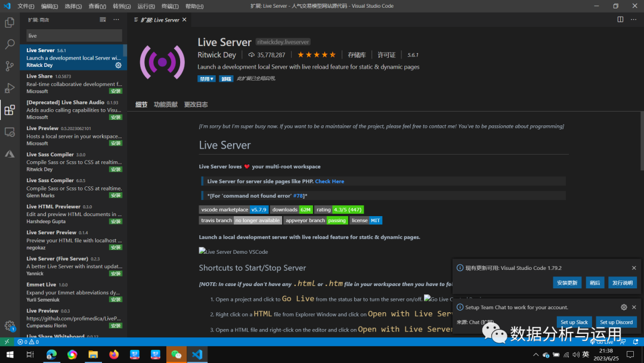Open the 终端 menu
Image resolution: width=644 pixels, height=363 pixels.
169,6
